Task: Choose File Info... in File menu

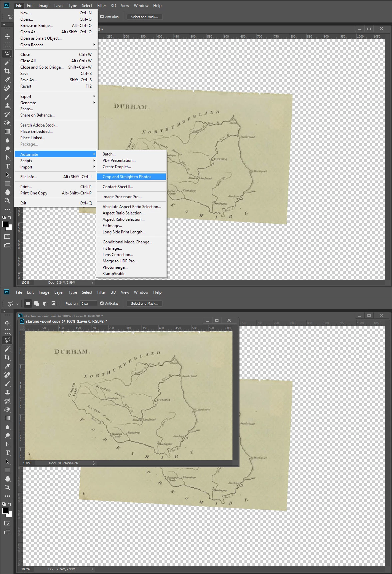Action: pos(56,177)
